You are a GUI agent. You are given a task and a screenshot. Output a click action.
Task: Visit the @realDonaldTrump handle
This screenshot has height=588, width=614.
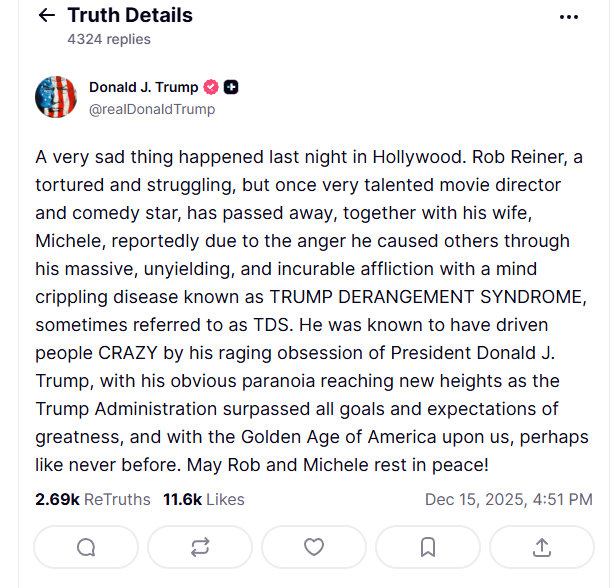[151, 109]
